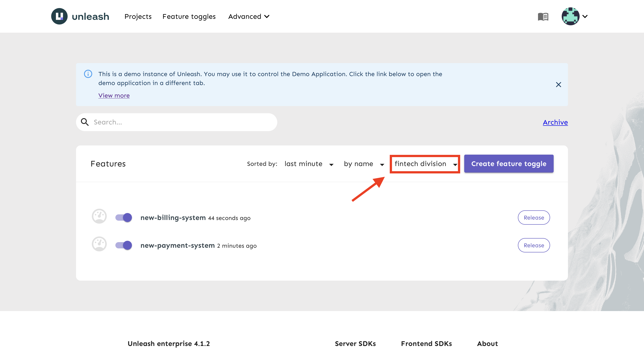
Task: Click the metrics gauge icon for new-billing-system
Action: [x=99, y=216]
